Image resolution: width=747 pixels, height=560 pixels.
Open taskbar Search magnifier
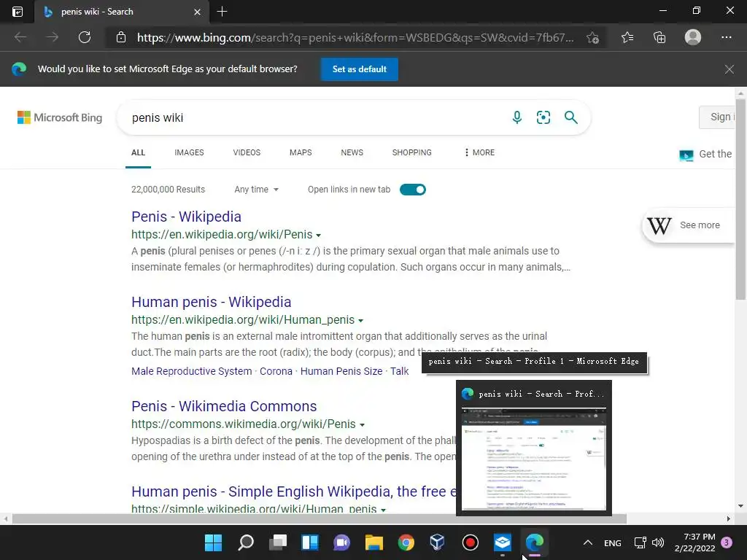[x=245, y=542]
